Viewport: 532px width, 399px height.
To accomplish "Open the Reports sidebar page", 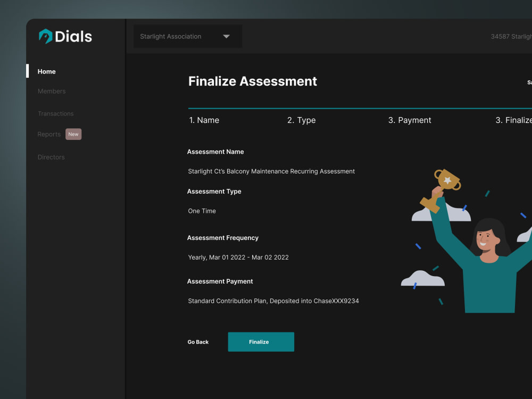I will pos(49,135).
